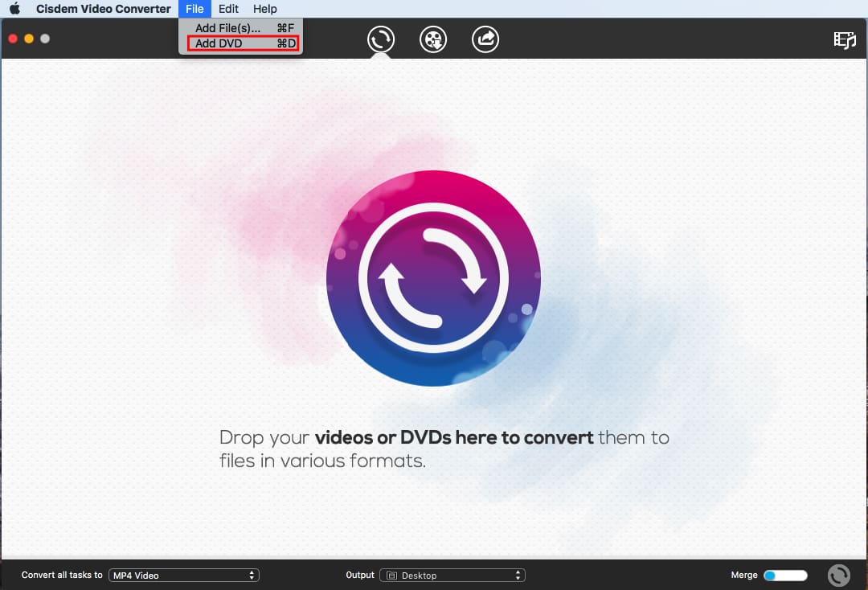
Task: Click the Merge label
Action: (744, 575)
